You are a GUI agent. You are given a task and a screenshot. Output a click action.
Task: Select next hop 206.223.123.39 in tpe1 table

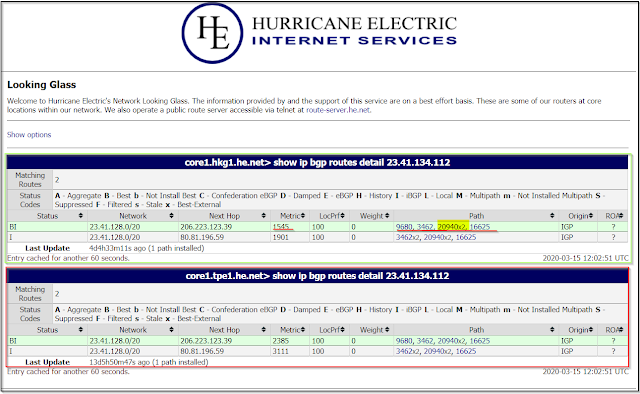[206, 341]
